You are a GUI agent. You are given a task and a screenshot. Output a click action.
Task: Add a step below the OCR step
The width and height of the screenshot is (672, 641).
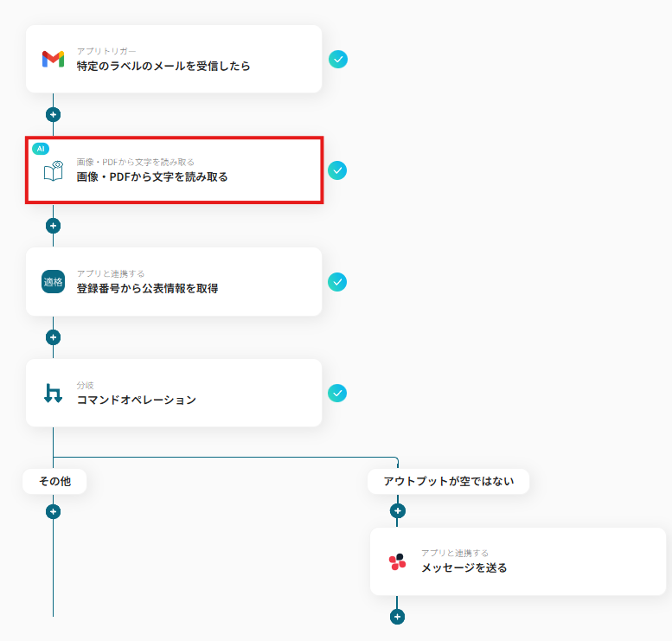point(53,226)
